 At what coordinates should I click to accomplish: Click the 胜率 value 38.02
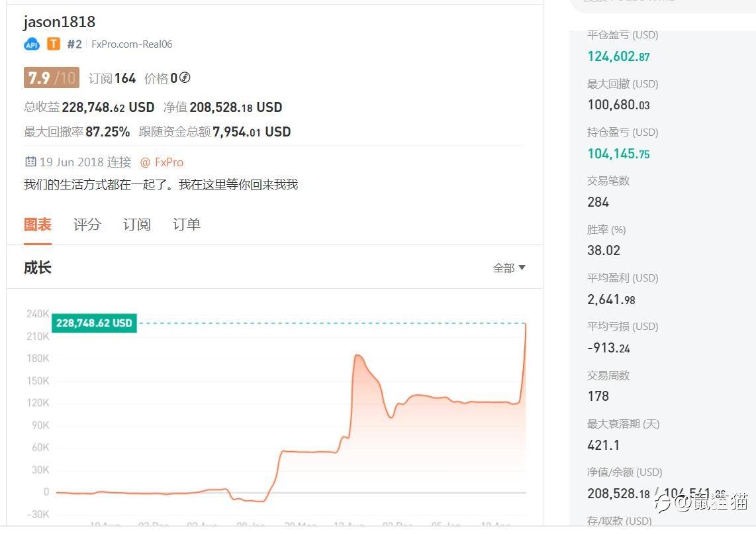pyautogui.click(x=604, y=250)
